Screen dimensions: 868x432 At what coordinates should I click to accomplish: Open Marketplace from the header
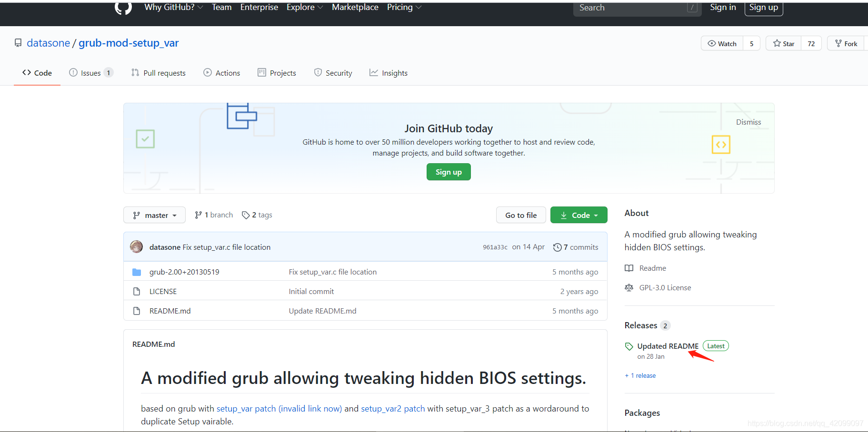(355, 7)
